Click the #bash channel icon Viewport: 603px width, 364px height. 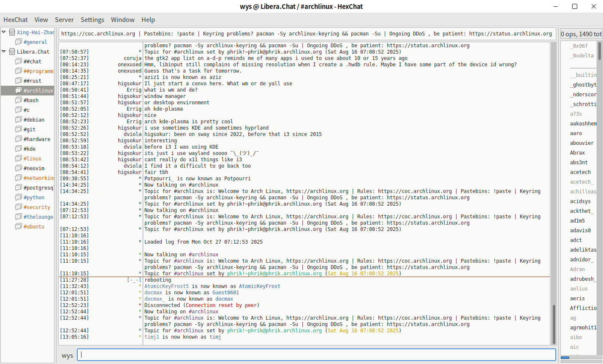tap(18, 100)
